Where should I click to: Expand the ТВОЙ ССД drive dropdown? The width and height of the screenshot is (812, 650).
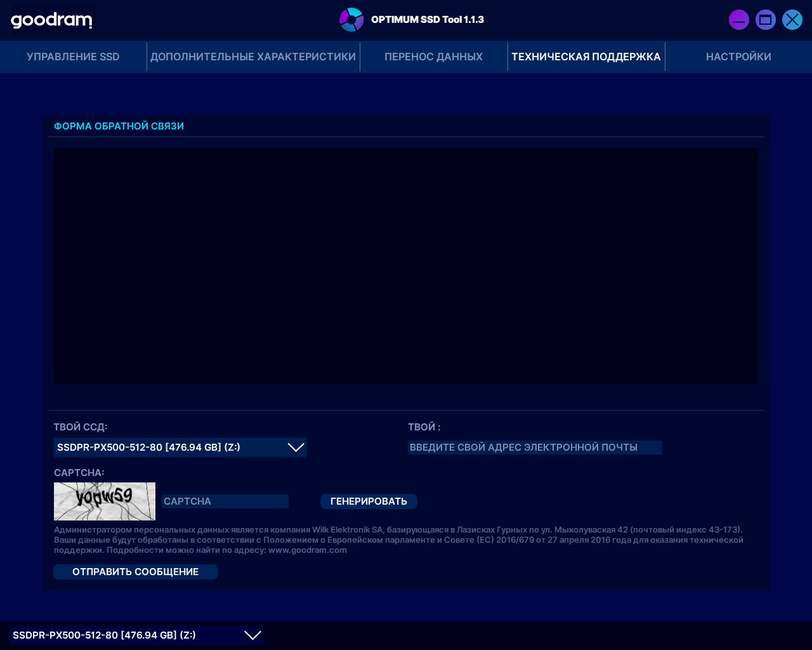180,447
